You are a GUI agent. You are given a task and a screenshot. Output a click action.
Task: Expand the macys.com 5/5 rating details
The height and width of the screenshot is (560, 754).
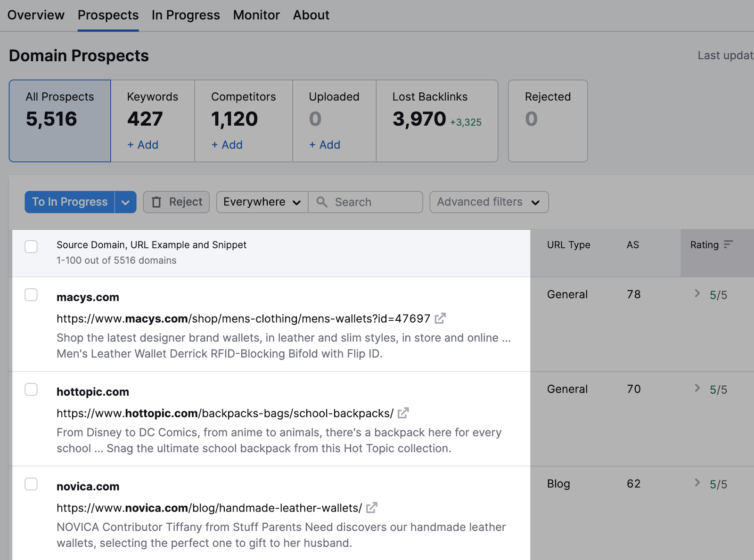point(697,293)
